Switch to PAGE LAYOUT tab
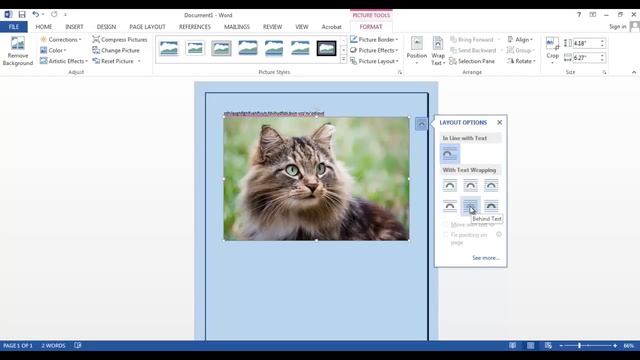This screenshot has width=640, height=360. tap(147, 27)
